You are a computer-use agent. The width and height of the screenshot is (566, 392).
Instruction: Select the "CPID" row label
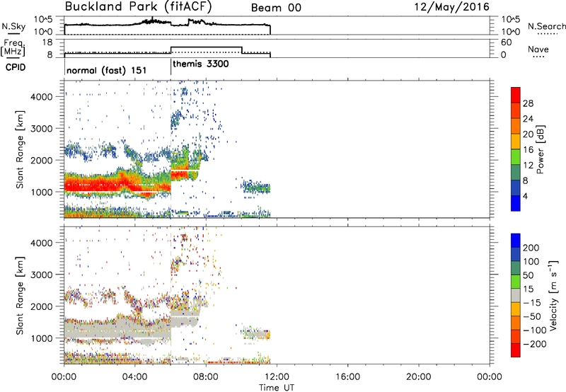click(x=16, y=67)
